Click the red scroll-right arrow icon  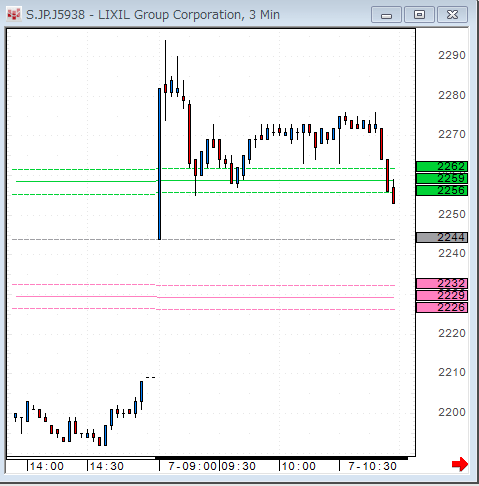tap(460, 464)
